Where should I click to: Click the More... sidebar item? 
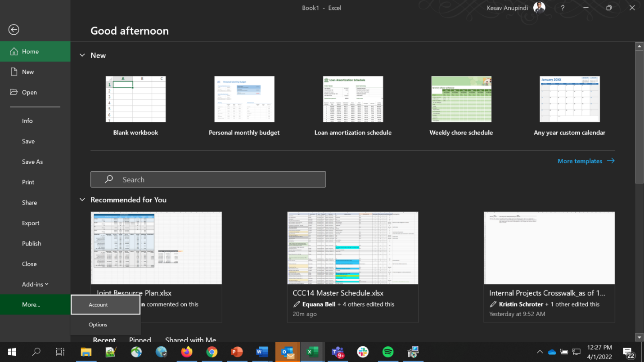coord(35,304)
